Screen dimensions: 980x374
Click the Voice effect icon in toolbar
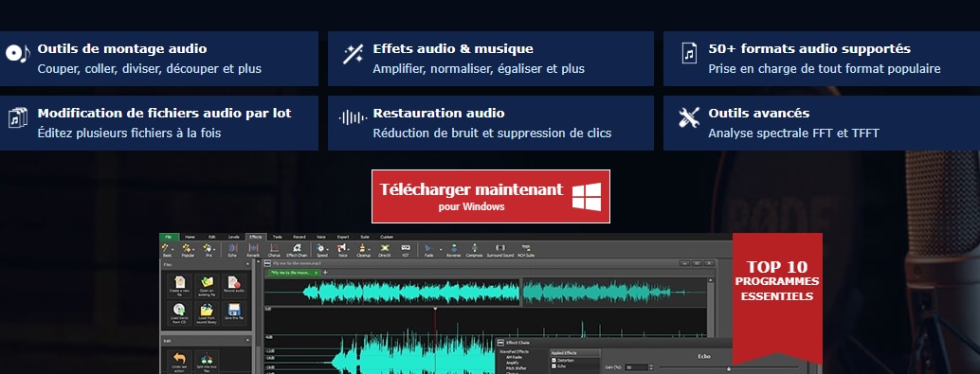pos(340,248)
